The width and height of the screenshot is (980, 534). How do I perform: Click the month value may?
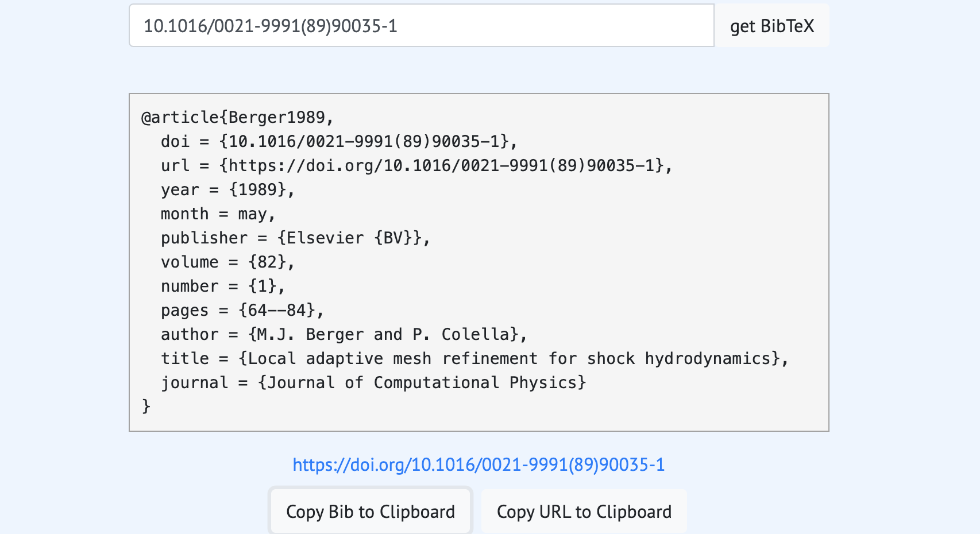click(252, 214)
